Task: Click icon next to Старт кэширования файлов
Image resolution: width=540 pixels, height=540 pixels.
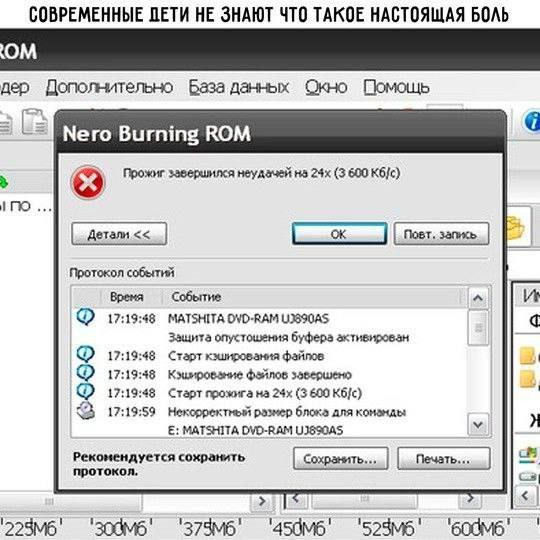Action: click(85, 354)
